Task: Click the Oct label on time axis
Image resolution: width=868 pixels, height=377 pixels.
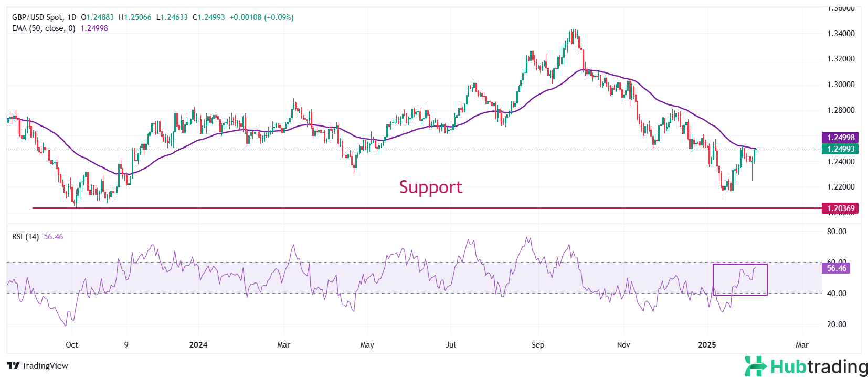Action: pyautogui.click(x=72, y=345)
